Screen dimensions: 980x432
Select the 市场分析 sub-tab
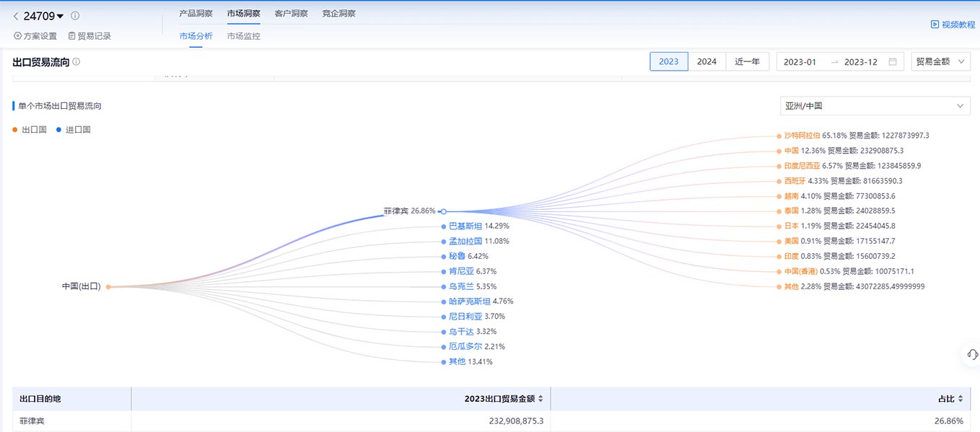pyautogui.click(x=196, y=36)
